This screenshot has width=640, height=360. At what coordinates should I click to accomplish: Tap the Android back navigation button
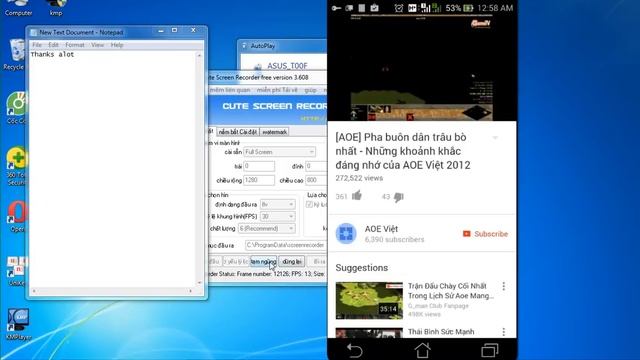pos(354,350)
